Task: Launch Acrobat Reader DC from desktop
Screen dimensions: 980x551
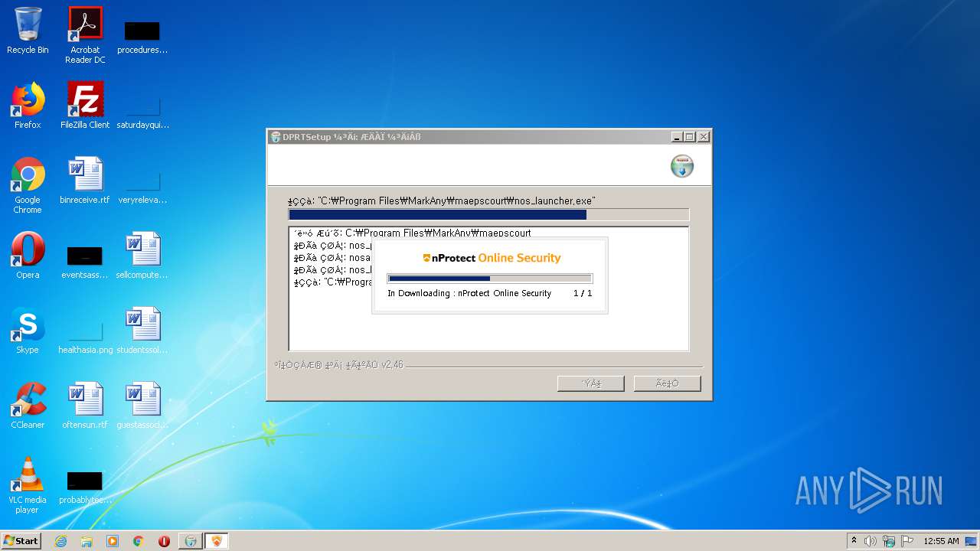Action: 85,35
